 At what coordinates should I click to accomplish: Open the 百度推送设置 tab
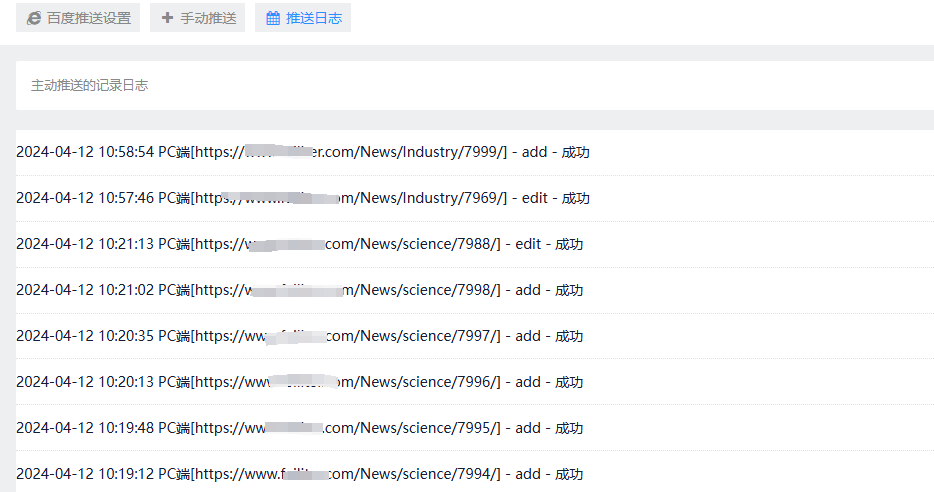(x=78, y=18)
